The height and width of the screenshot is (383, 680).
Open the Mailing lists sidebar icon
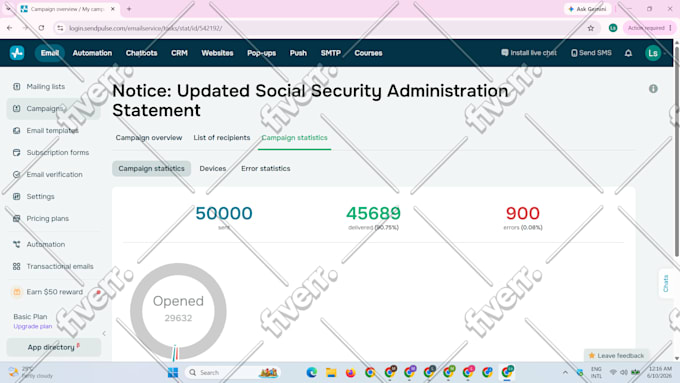(16, 86)
